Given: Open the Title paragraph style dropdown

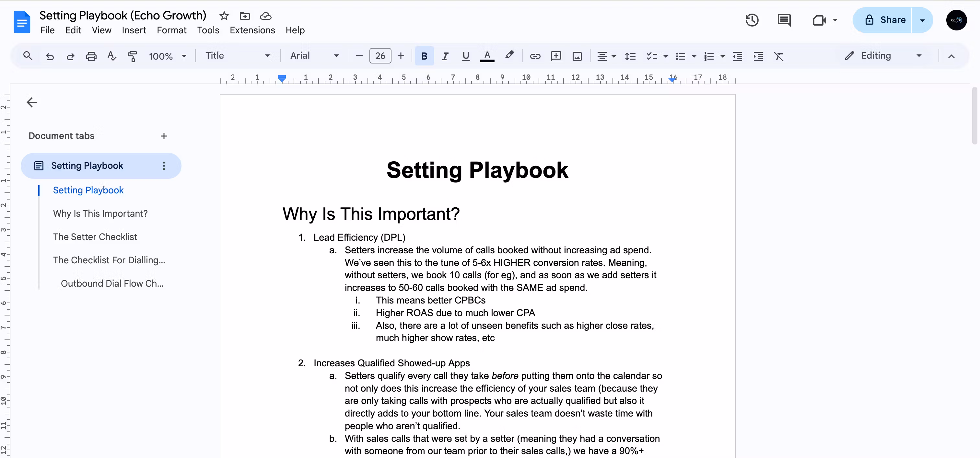Looking at the screenshot, I should tap(238, 56).
